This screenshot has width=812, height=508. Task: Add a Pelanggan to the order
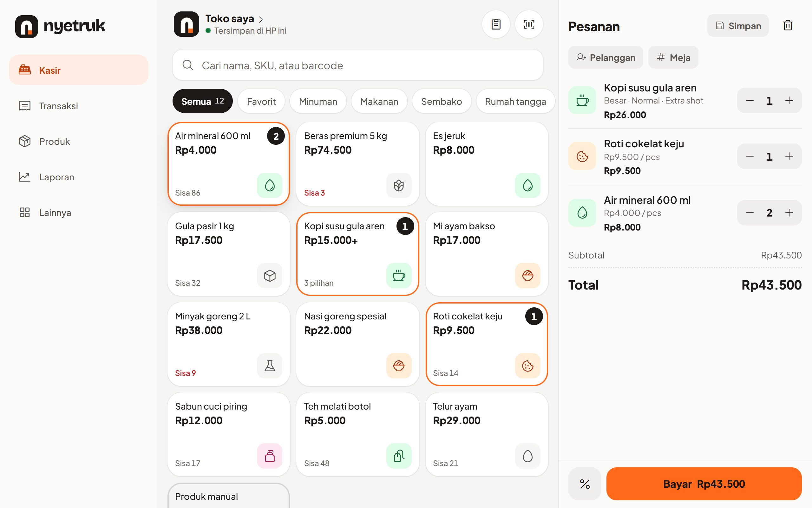tap(606, 57)
